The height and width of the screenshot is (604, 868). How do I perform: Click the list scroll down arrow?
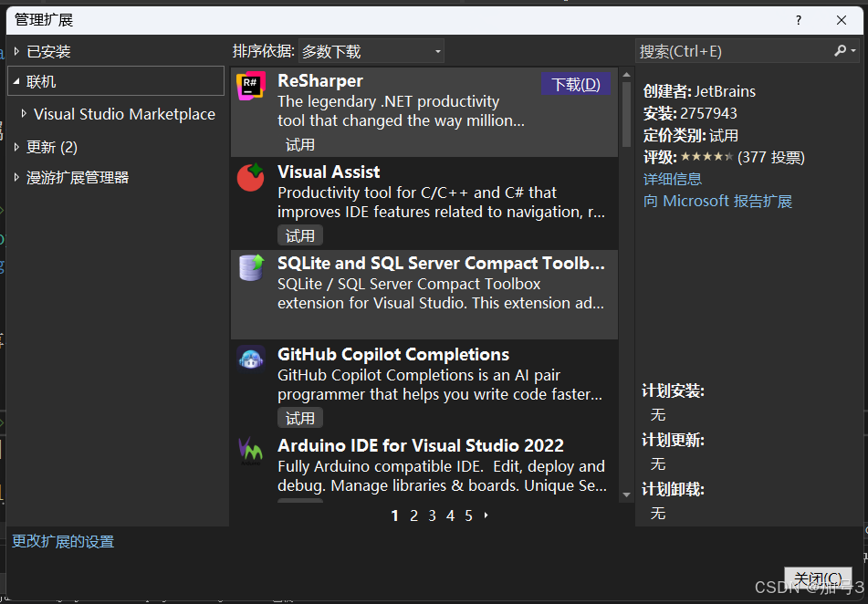pyautogui.click(x=627, y=495)
